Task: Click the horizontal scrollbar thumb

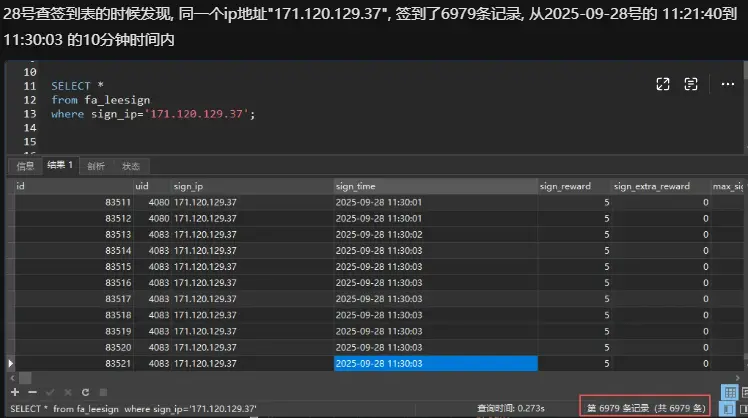Action: [x=25, y=378]
